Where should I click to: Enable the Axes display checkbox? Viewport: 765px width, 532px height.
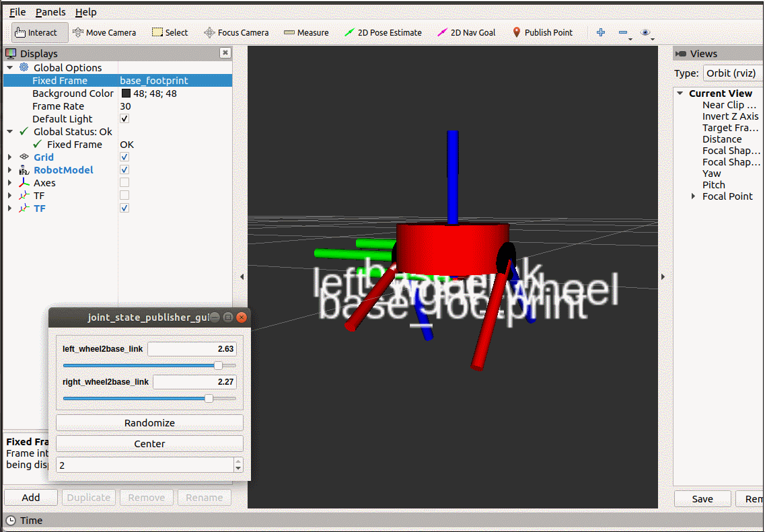coord(124,182)
